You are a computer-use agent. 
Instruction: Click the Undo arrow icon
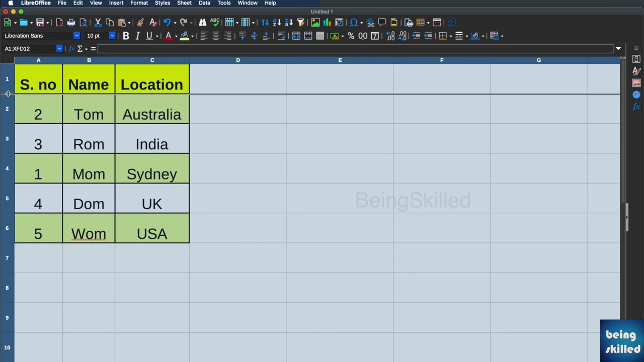coord(167,22)
